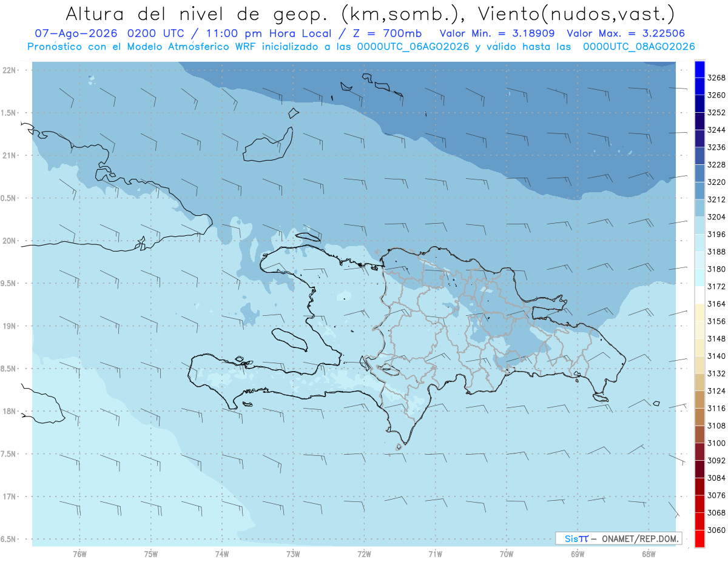Click the '72W' longitude label
This screenshot has height=562, width=728.
click(x=364, y=553)
